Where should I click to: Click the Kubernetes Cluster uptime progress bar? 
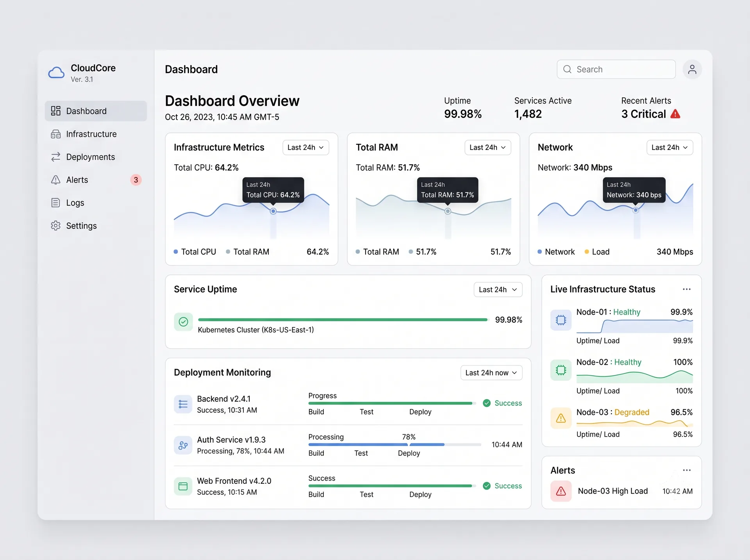343,320
